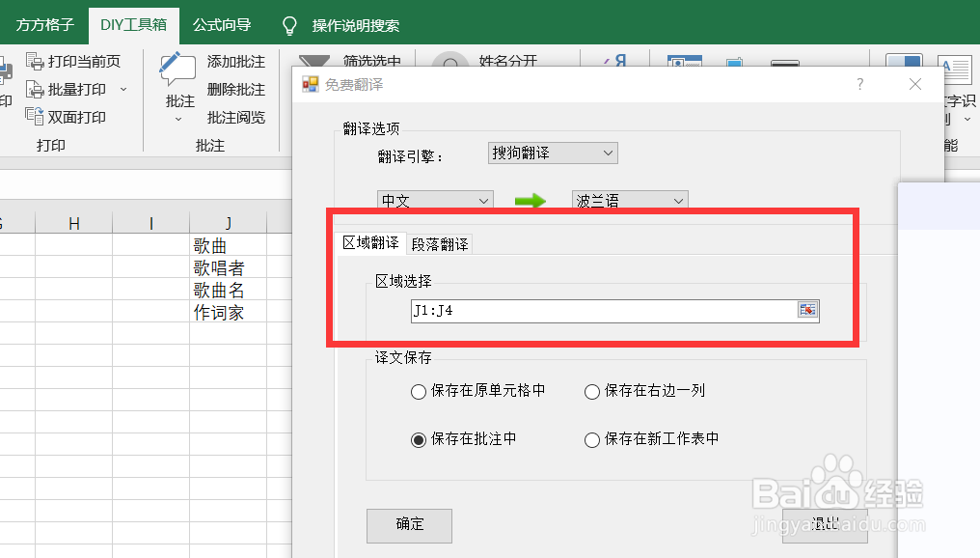Select 保存在右边一列 radio option
Viewport: 980px width, 558px height.
tap(590, 392)
